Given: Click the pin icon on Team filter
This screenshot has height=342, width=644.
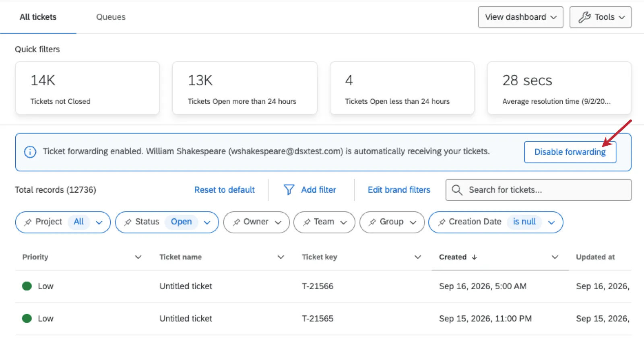Looking at the screenshot, I should (307, 222).
